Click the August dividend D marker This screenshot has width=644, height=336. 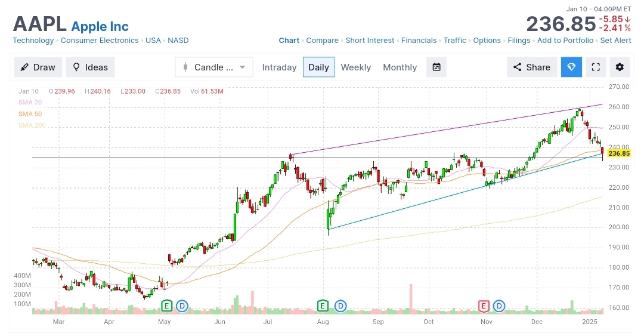tap(340, 306)
